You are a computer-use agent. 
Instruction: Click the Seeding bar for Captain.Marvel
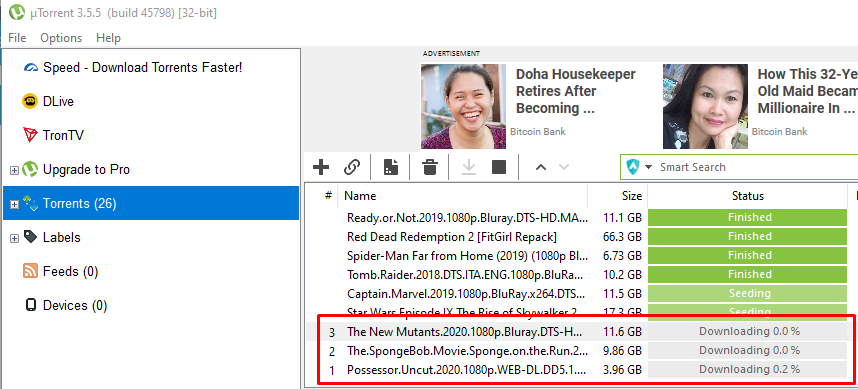click(747, 293)
